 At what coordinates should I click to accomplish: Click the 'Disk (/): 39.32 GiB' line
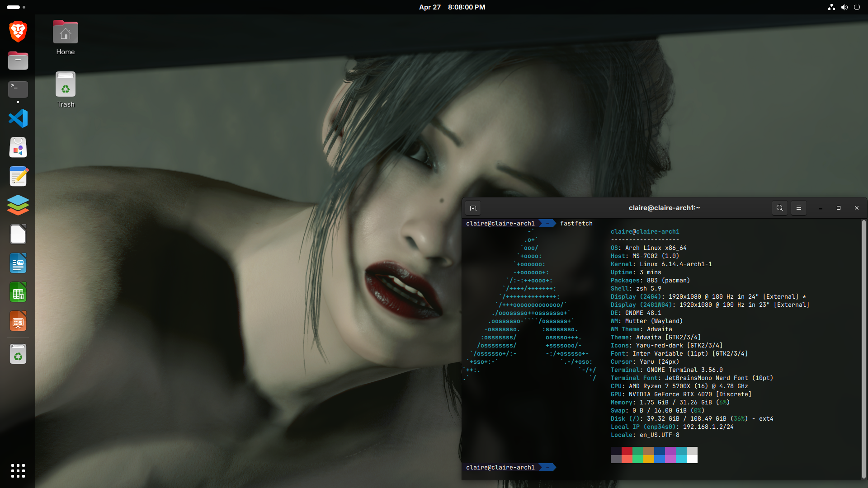tap(692, 419)
